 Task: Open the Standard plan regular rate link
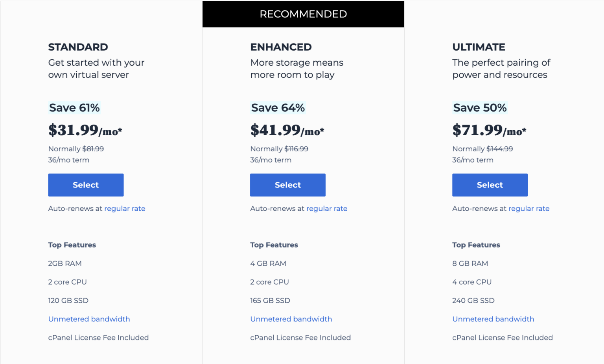pyautogui.click(x=125, y=208)
